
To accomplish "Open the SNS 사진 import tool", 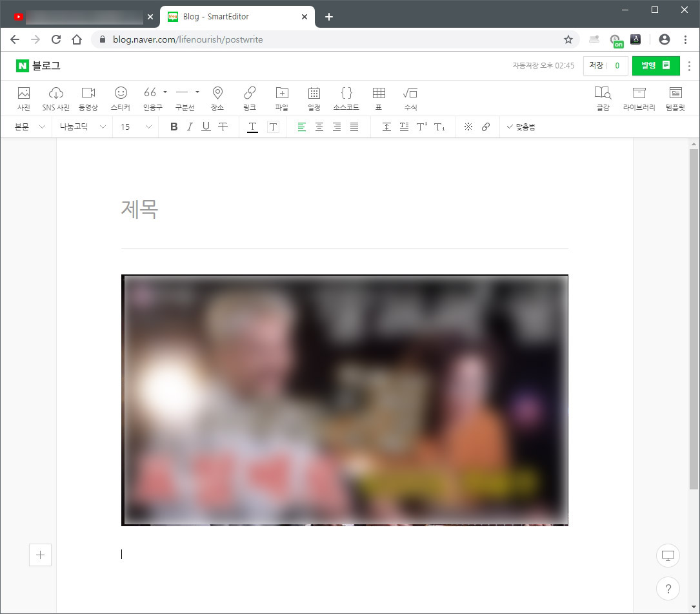I will [55, 98].
